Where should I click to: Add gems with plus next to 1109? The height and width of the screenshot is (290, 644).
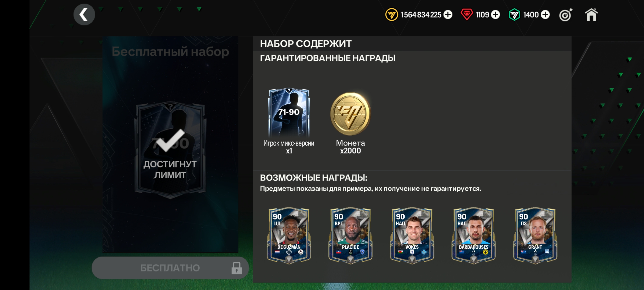[495, 15]
